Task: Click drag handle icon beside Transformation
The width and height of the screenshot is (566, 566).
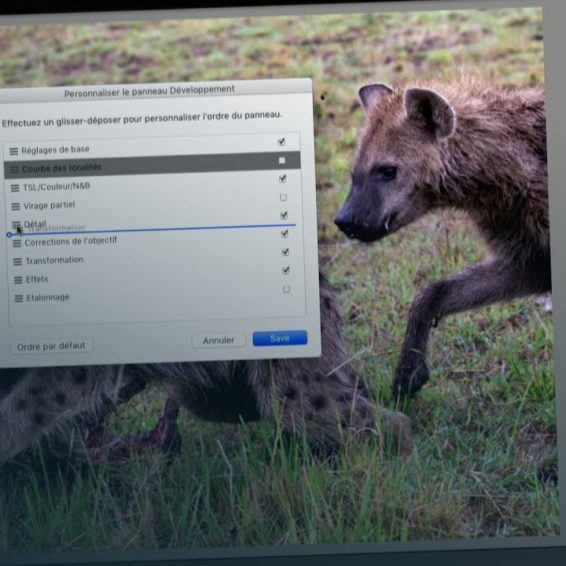Action: pyautogui.click(x=18, y=262)
